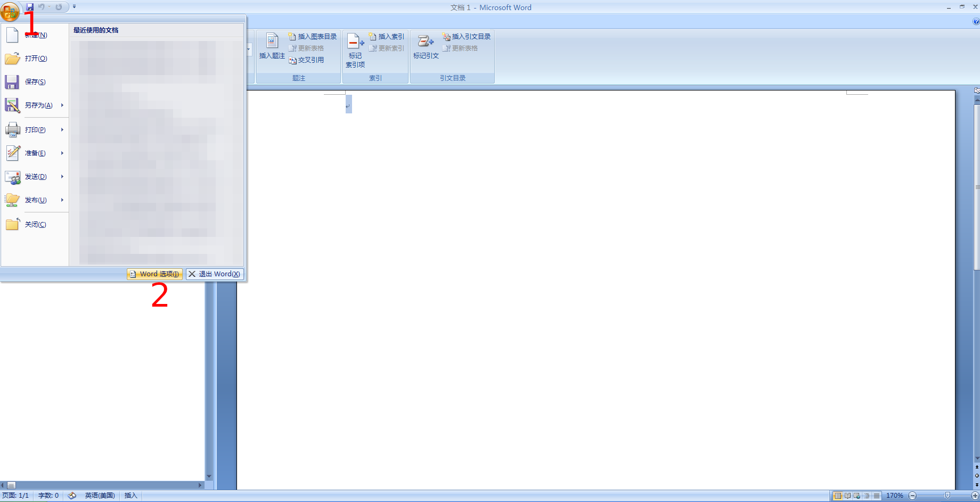Toggle 插入 mode in the status bar

point(131,496)
